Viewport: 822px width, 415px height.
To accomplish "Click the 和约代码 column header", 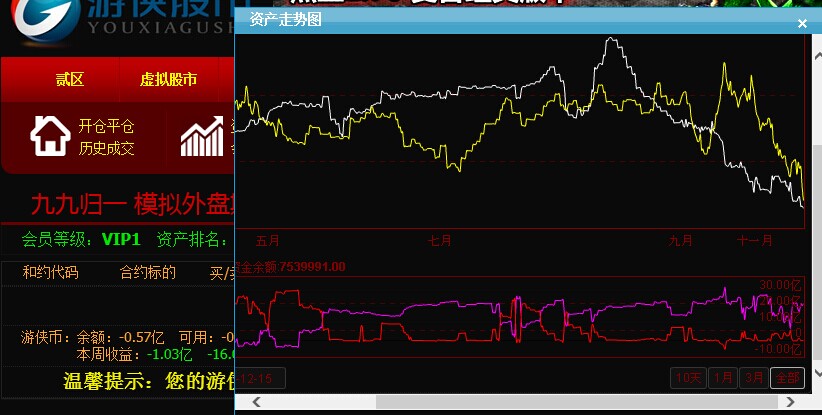I will coord(50,272).
